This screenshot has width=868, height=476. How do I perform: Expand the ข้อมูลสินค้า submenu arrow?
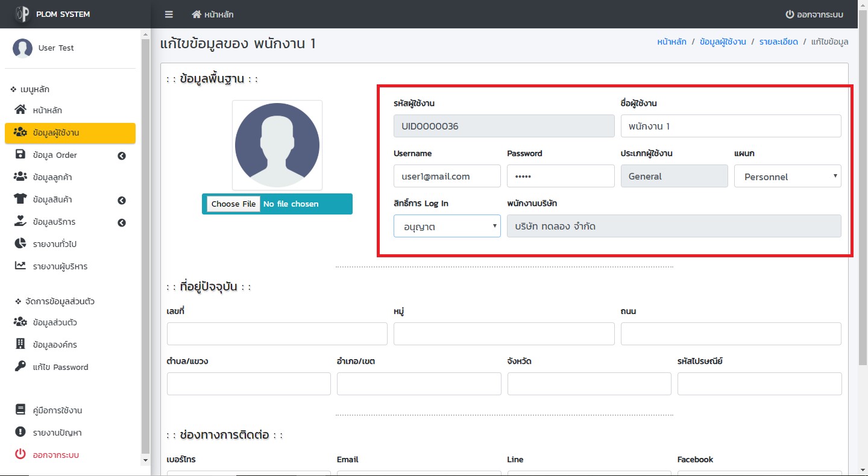(122, 200)
